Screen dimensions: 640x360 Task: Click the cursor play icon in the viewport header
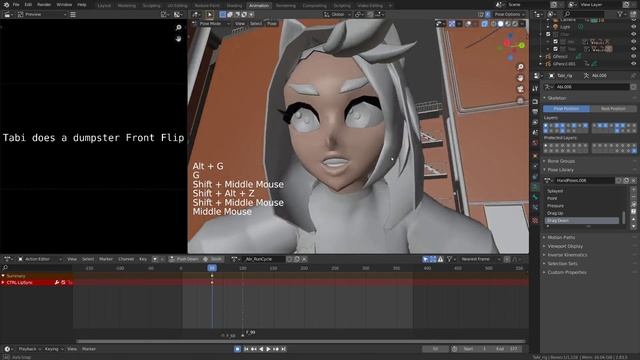209,14
